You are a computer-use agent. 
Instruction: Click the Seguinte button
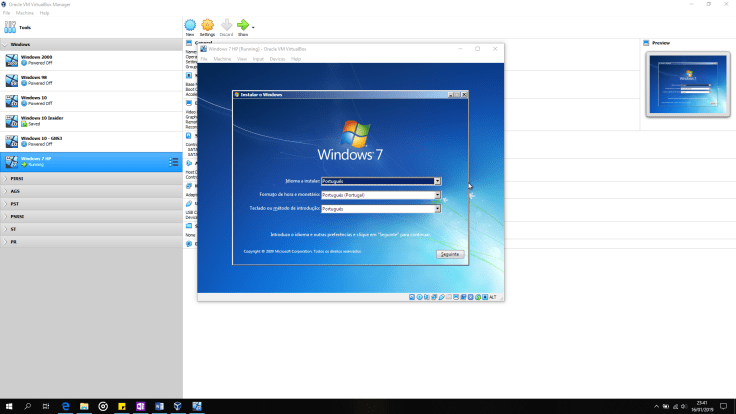pos(450,254)
